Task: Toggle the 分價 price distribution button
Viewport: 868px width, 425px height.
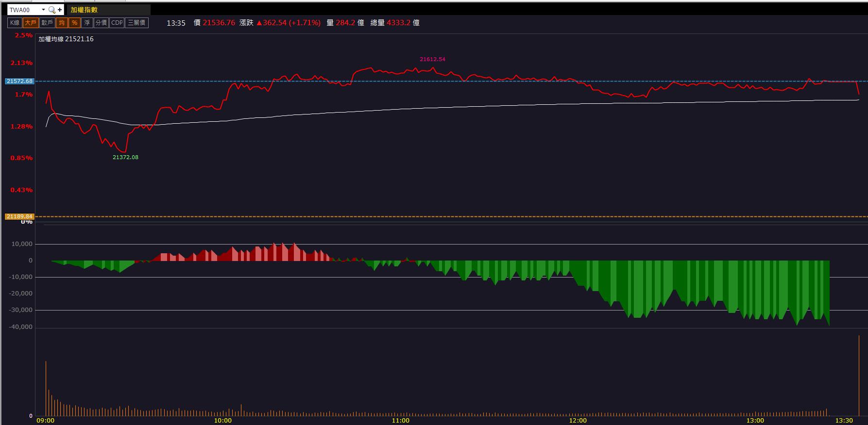Action: 101,23
